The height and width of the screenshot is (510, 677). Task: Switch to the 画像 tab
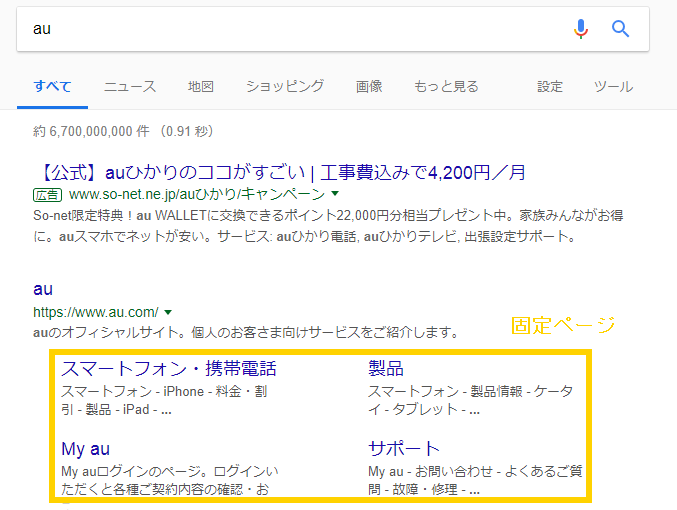pyautogui.click(x=369, y=86)
